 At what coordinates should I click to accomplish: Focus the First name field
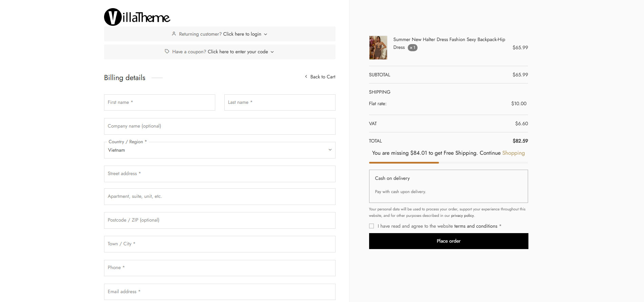click(x=159, y=102)
